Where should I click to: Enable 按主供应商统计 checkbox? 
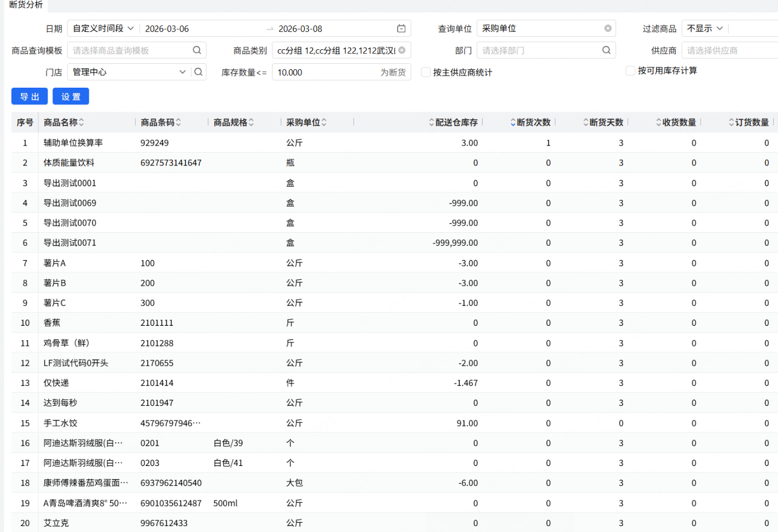426,73
